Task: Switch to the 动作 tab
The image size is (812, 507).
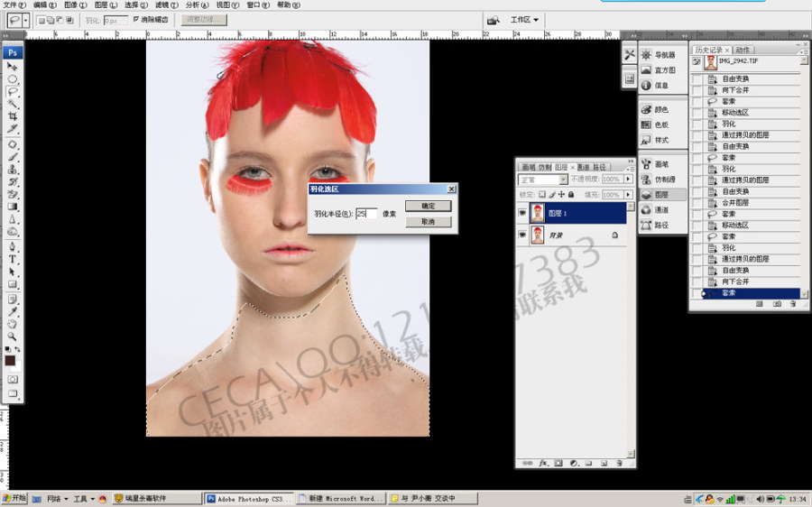Action: click(743, 50)
